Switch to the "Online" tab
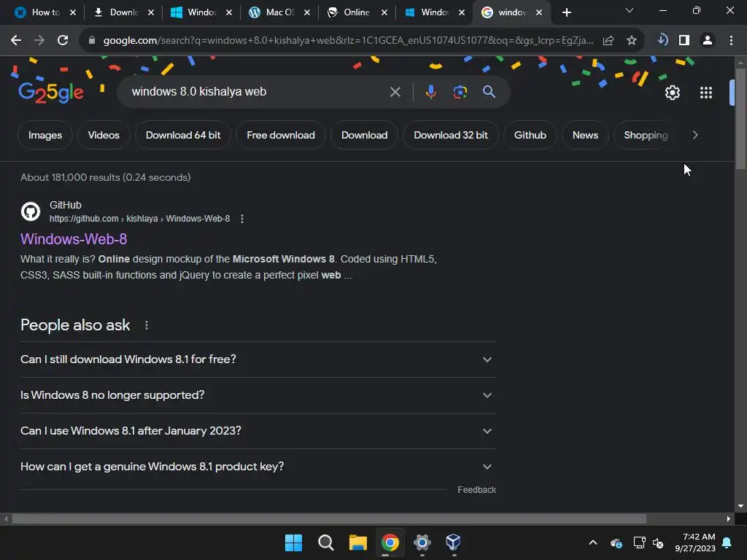The width and height of the screenshot is (747, 560). (x=357, y=12)
